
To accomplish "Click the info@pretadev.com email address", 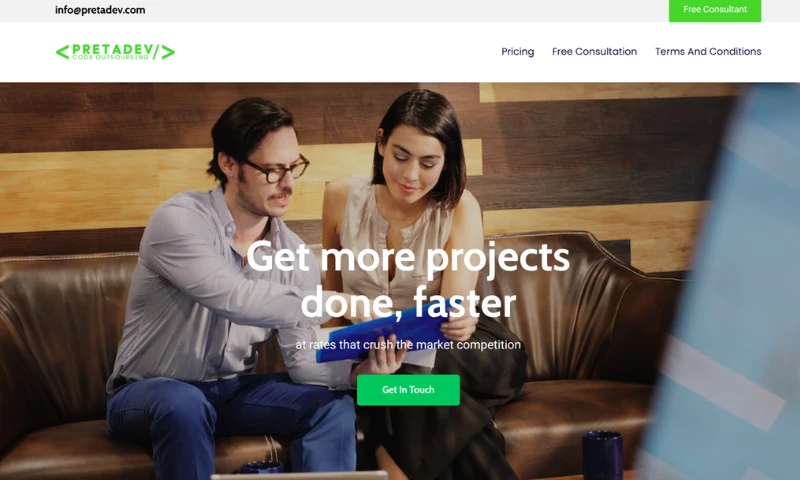I will point(100,10).
